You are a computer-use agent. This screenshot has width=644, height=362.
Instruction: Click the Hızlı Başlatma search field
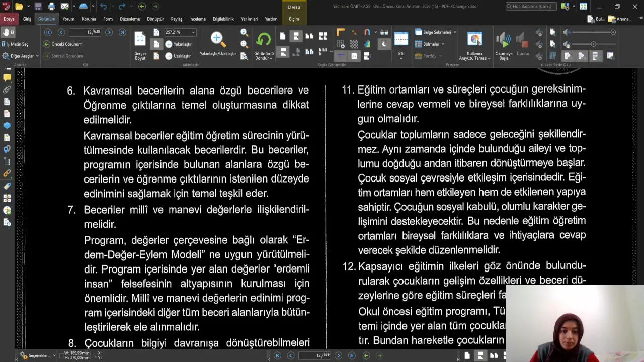click(x=531, y=7)
